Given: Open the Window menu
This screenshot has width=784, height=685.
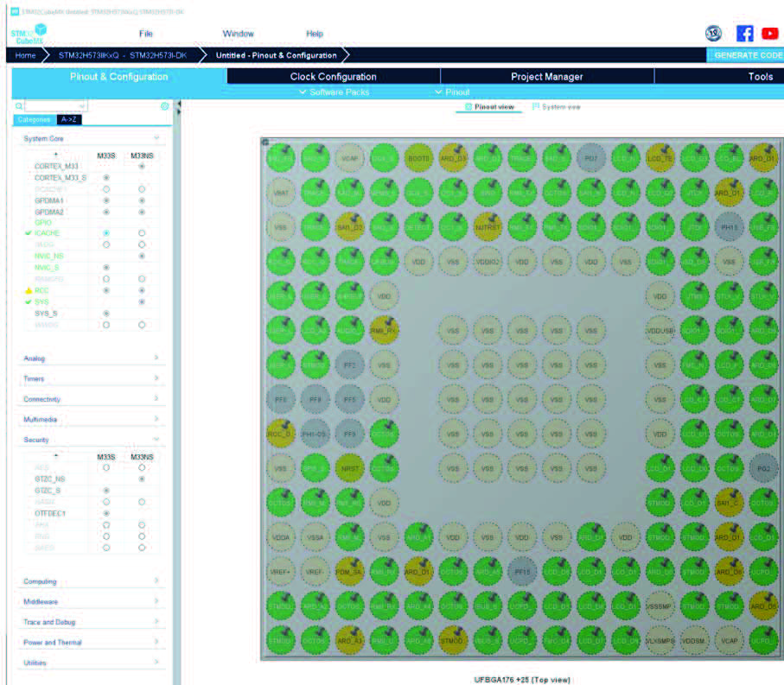Looking at the screenshot, I should click(x=238, y=34).
